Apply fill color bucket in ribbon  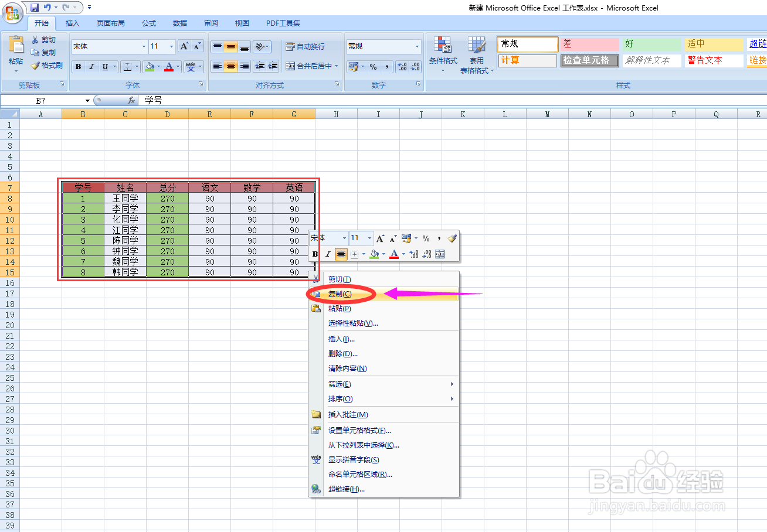point(150,67)
